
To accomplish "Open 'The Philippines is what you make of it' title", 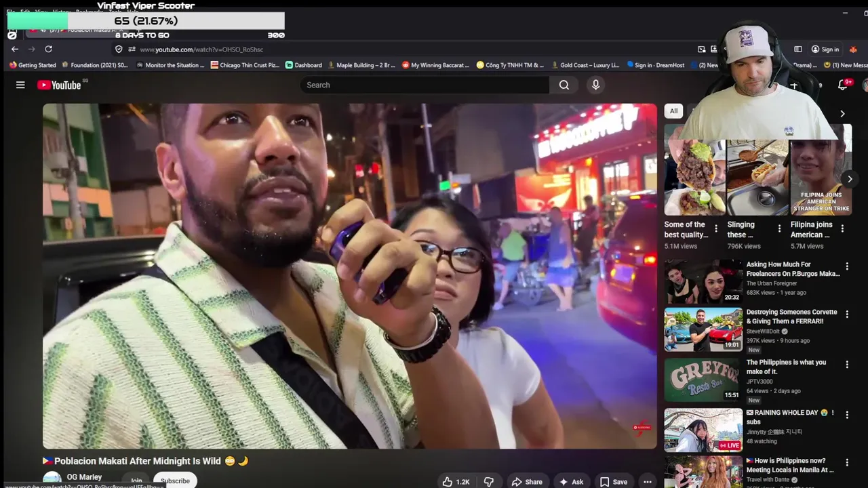I will click(786, 367).
